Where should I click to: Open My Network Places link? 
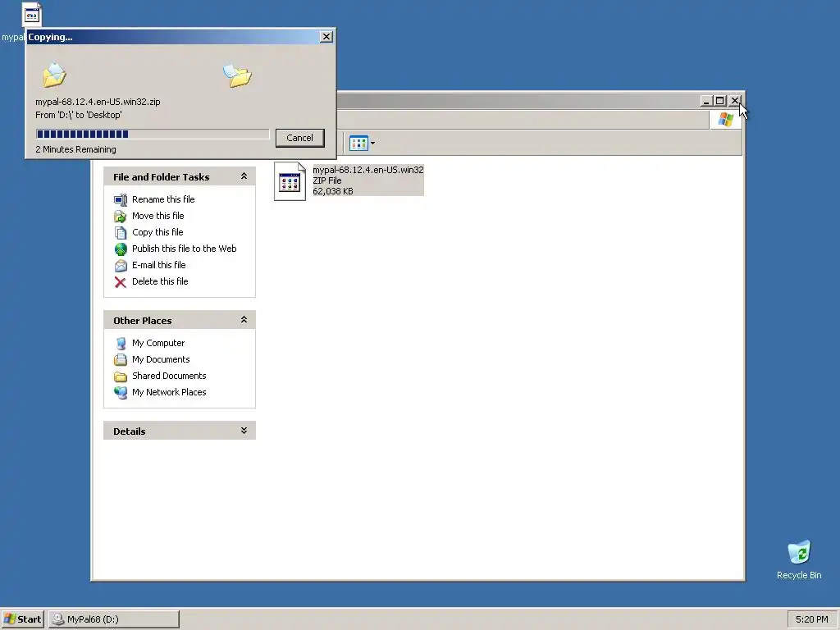169,392
